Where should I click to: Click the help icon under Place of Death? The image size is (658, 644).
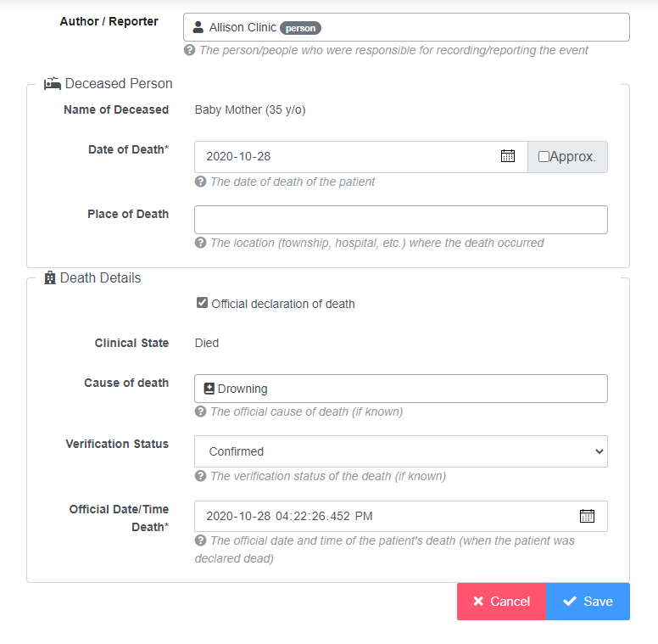[x=201, y=243]
